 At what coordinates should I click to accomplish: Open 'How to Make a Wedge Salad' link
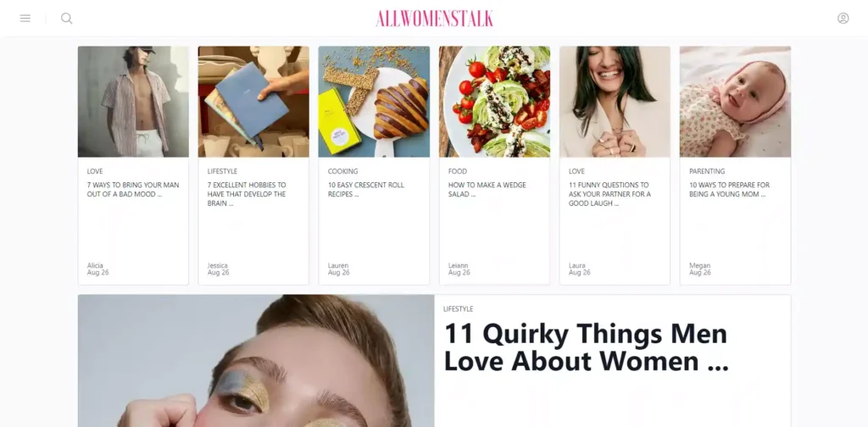(x=487, y=190)
